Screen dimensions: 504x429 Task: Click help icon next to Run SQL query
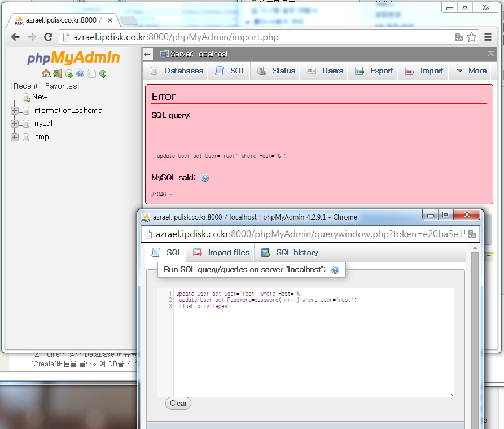335,270
